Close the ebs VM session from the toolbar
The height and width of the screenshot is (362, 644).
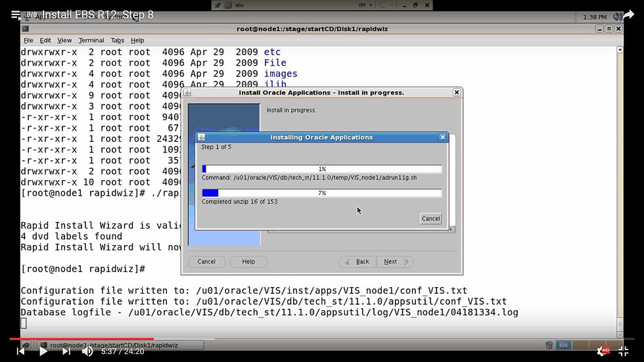tap(426, 5)
